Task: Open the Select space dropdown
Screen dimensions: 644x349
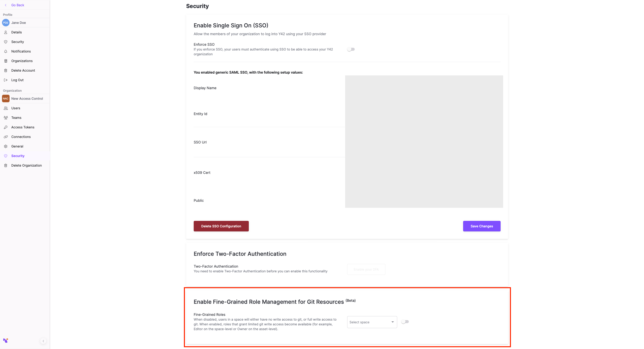Action: (372, 322)
